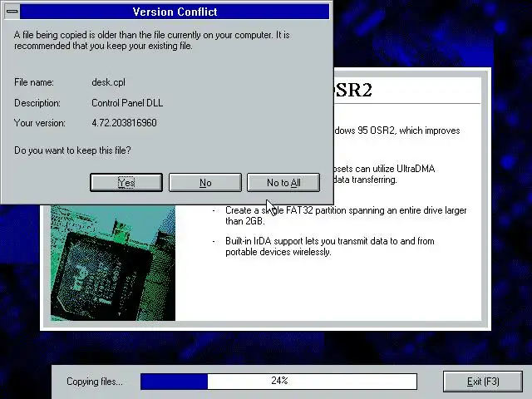Click Yes to keep existing file

coord(126,183)
